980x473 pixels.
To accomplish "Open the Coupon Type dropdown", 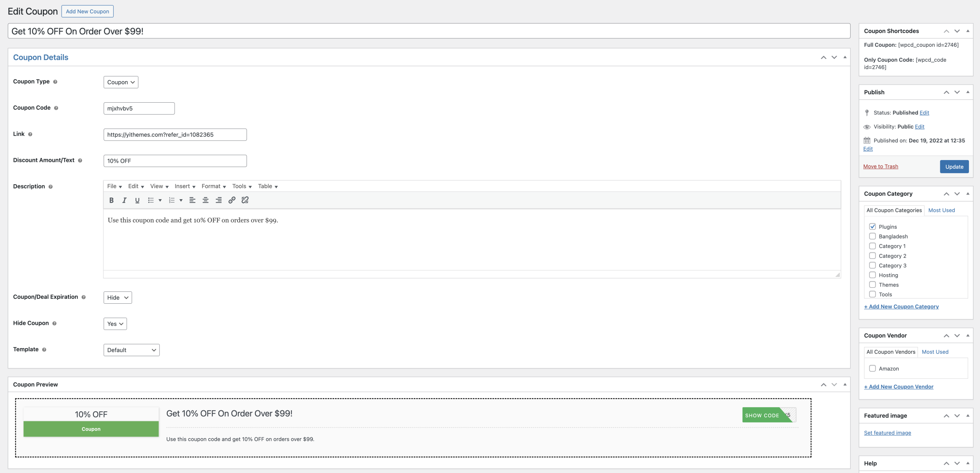I will pyautogui.click(x=121, y=82).
